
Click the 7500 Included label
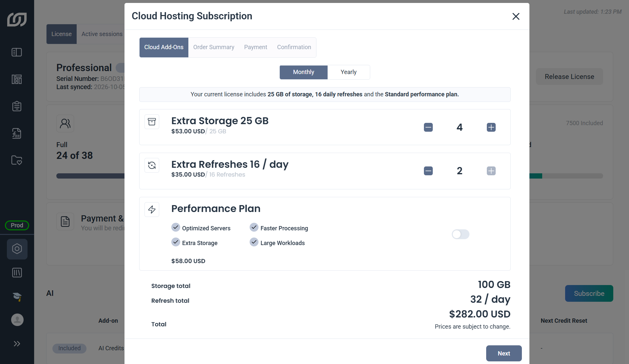pyautogui.click(x=584, y=123)
